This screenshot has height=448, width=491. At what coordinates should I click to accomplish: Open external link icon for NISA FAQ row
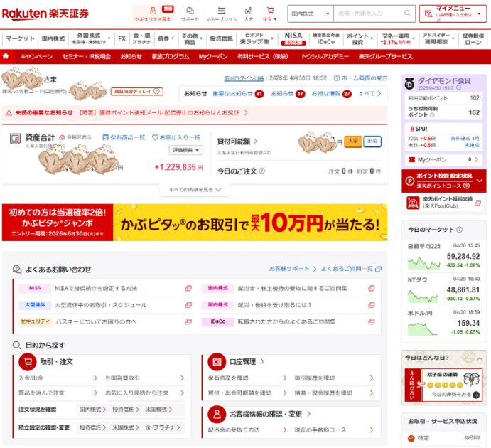point(188,288)
